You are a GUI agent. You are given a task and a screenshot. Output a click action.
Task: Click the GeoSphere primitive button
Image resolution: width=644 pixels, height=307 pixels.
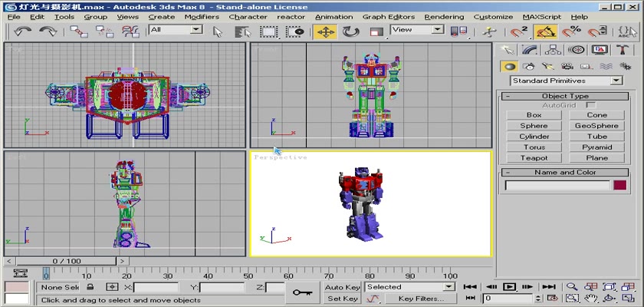pyautogui.click(x=596, y=126)
